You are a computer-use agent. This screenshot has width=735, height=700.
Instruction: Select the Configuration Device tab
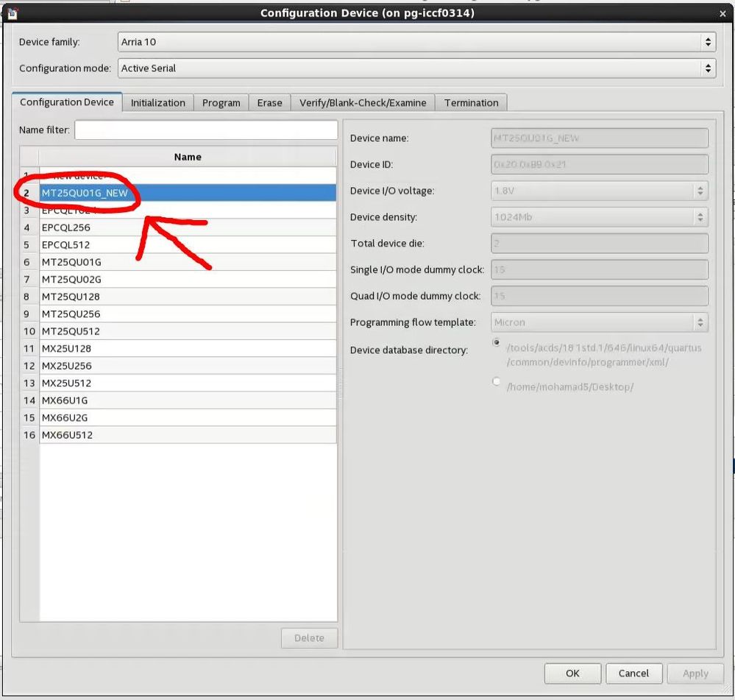coord(66,102)
